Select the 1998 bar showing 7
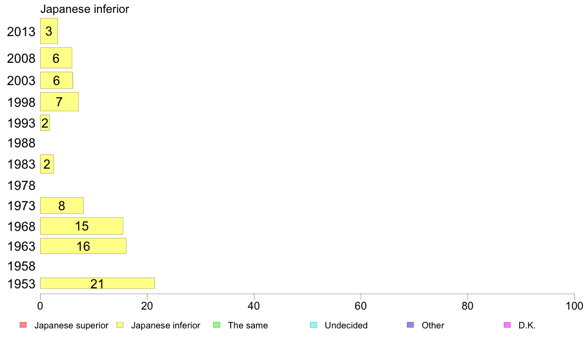This screenshot has width=588, height=364. [59, 101]
